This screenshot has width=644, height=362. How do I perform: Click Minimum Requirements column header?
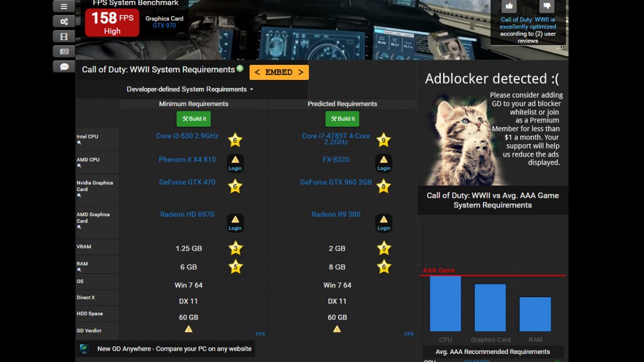194,104
